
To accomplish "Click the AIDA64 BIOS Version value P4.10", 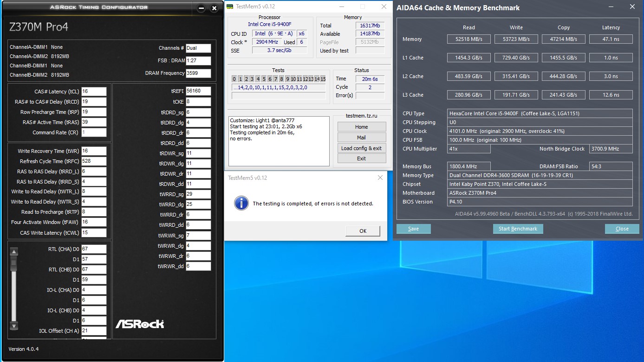I will point(540,202).
